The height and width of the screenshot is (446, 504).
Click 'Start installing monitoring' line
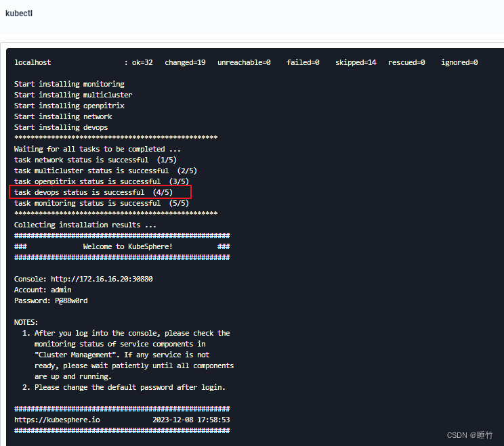[x=69, y=84]
